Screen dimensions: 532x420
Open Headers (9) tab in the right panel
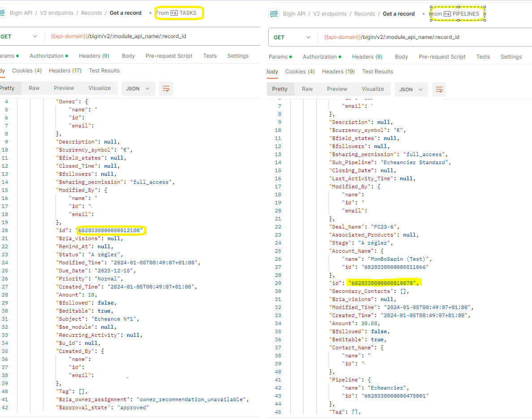[x=367, y=57]
